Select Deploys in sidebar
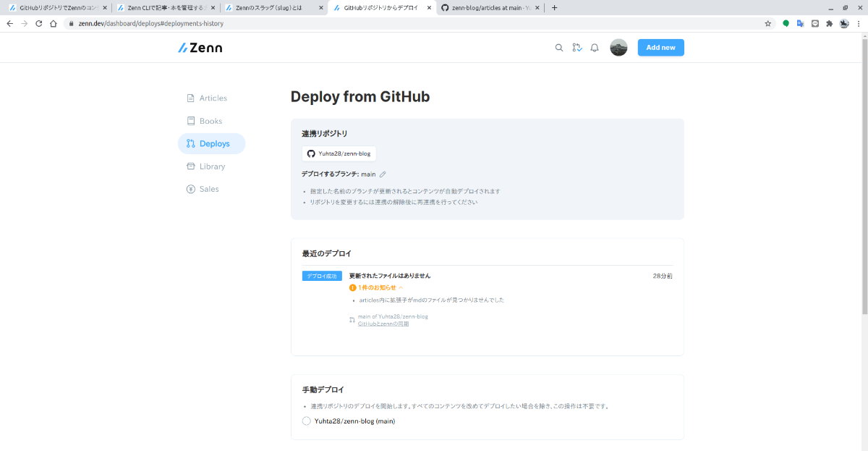This screenshot has width=868, height=451. 211,143
